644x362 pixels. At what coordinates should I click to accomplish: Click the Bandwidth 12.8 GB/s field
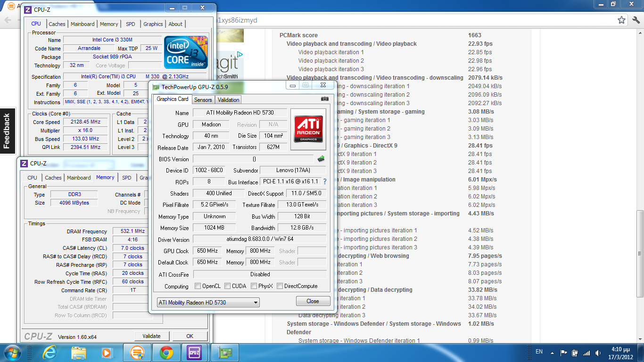(x=302, y=228)
